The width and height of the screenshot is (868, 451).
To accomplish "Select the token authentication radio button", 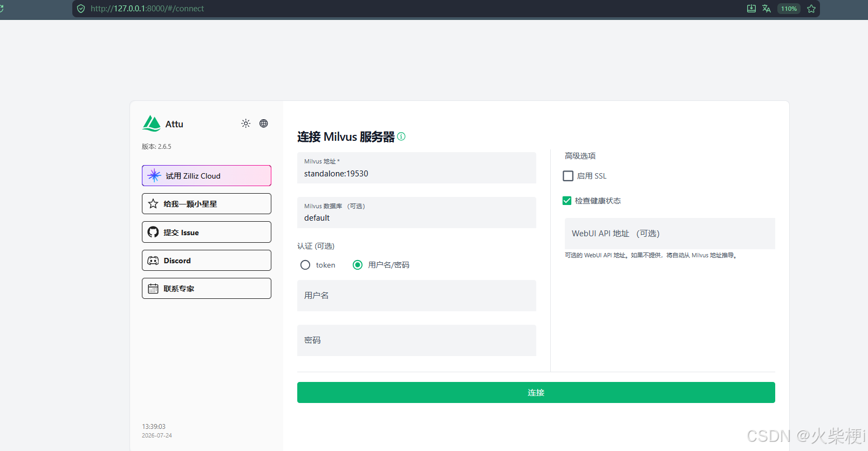I will [305, 265].
